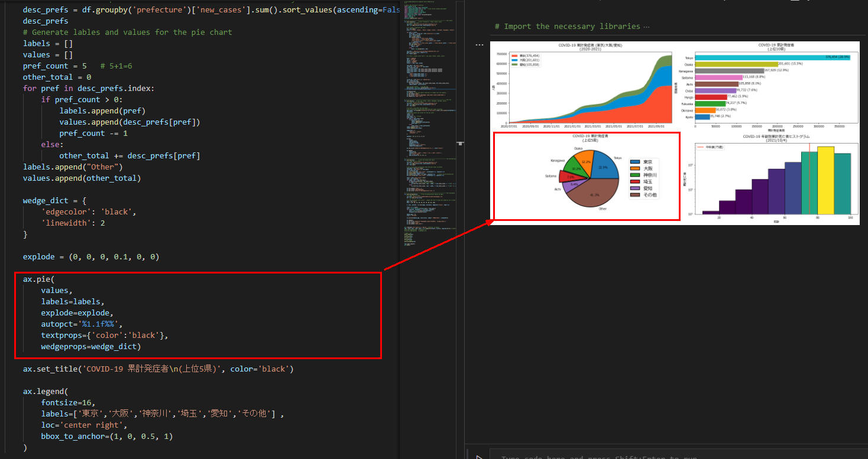The image size is (868, 459).
Task: Click "other_total += desc_prefs[pref]" line
Action: click(x=129, y=155)
